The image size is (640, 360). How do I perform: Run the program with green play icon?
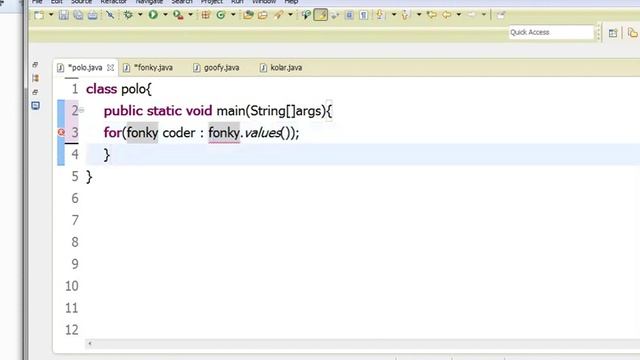point(153,15)
